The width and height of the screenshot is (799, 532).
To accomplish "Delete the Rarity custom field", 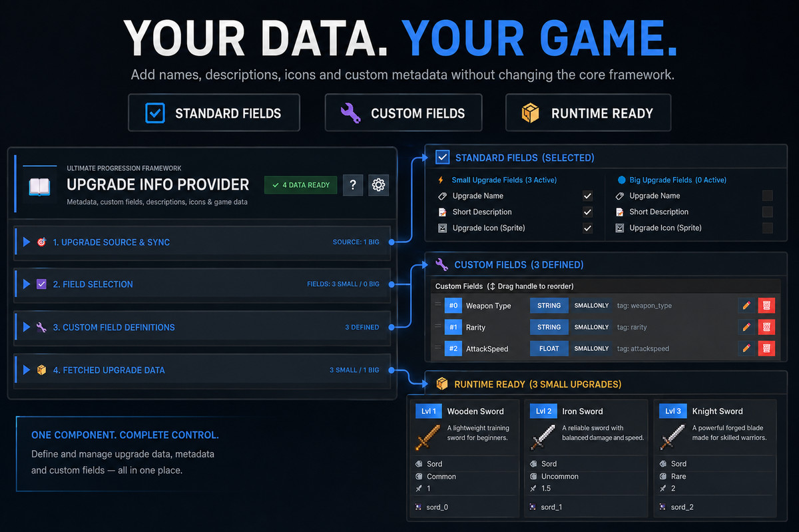I will point(766,327).
